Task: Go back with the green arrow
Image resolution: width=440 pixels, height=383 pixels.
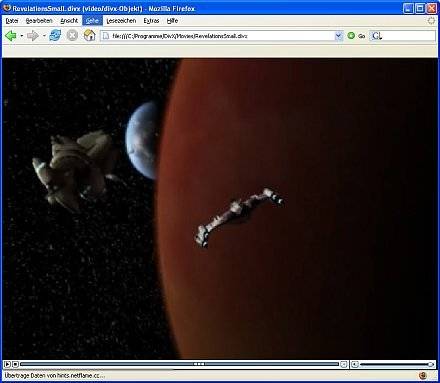Action: point(11,35)
